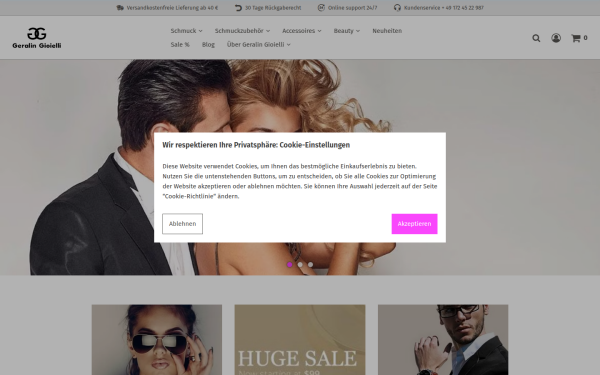Click the Kundenservice phone number text
The height and width of the screenshot is (375, 600).
coord(444,8)
